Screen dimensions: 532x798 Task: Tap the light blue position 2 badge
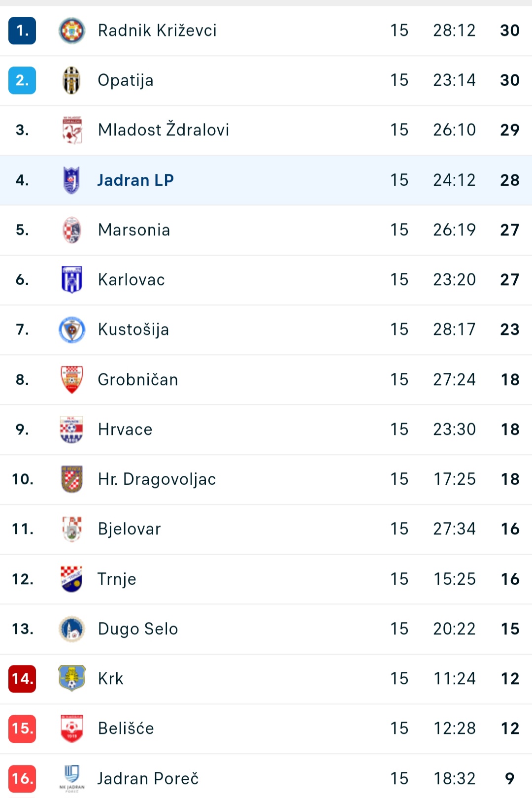pyautogui.click(x=22, y=80)
